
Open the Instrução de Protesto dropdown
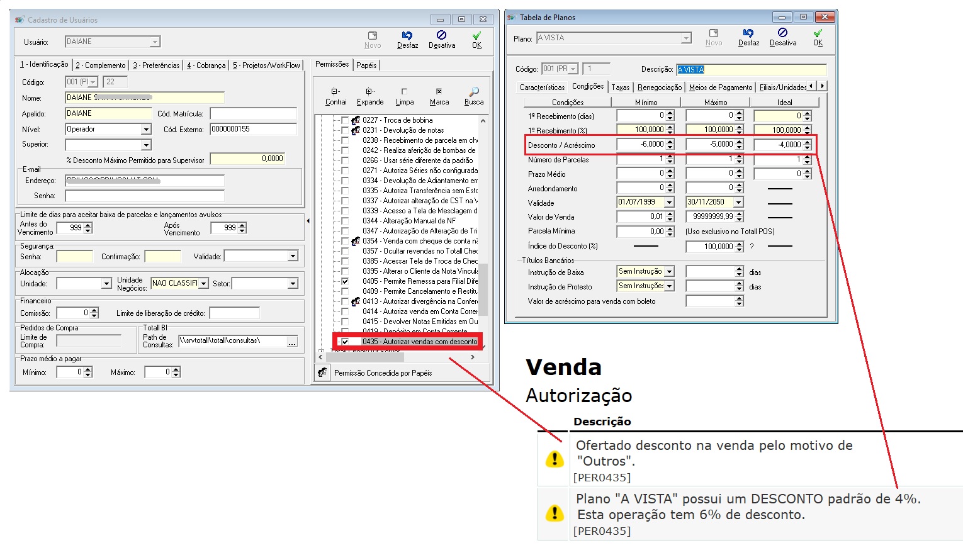point(669,286)
